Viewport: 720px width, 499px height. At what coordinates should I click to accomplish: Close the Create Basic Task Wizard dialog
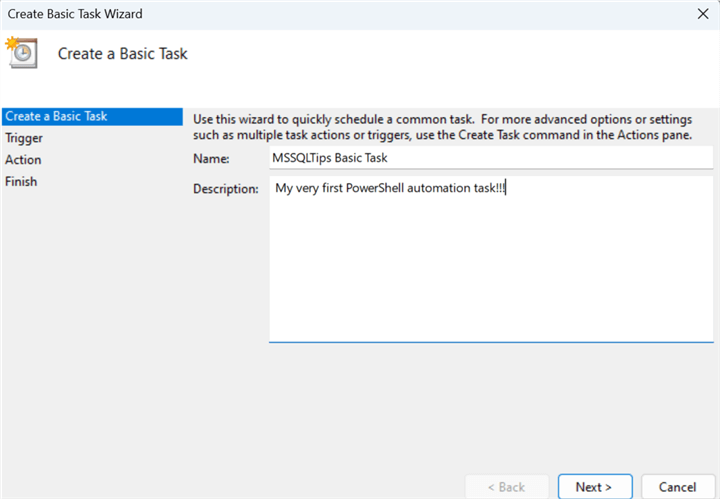click(x=703, y=14)
